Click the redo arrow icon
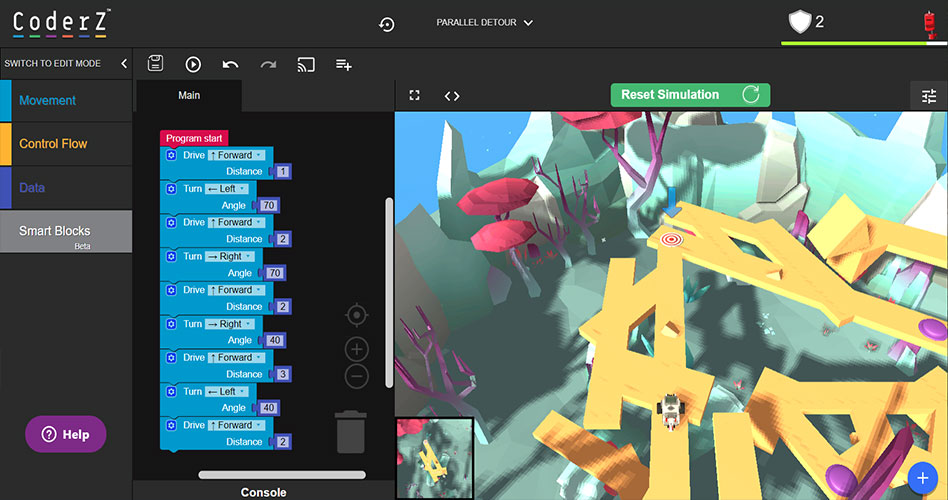948x500 pixels. tap(268, 64)
